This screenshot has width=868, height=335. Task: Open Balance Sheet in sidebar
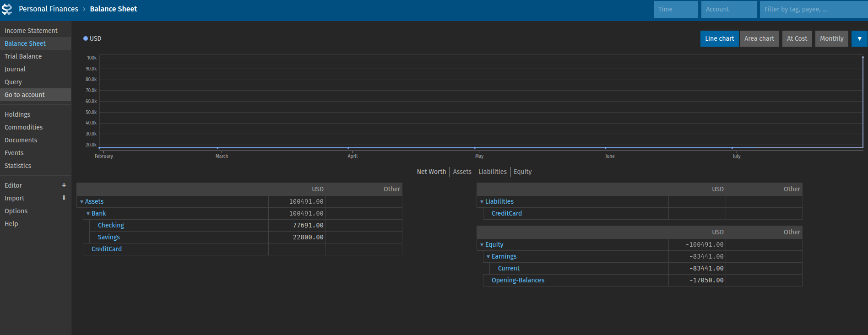click(35, 43)
